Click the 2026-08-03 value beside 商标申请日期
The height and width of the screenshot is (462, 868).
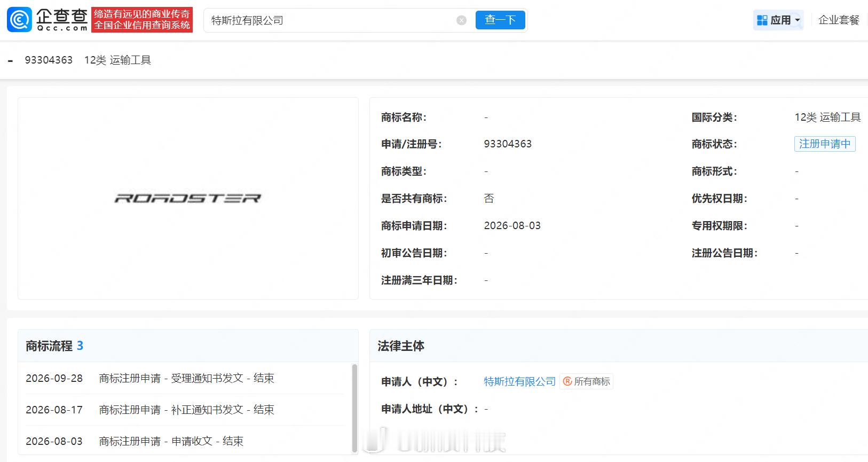tap(512, 225)
